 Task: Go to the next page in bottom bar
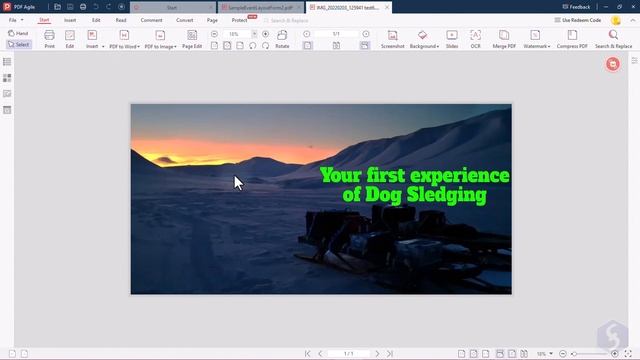377,353
